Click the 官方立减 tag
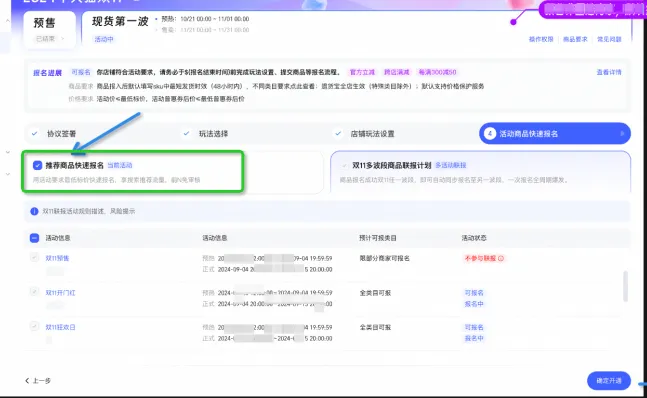The width and height of the screenshot is (647, 398). tap(362, 72)
